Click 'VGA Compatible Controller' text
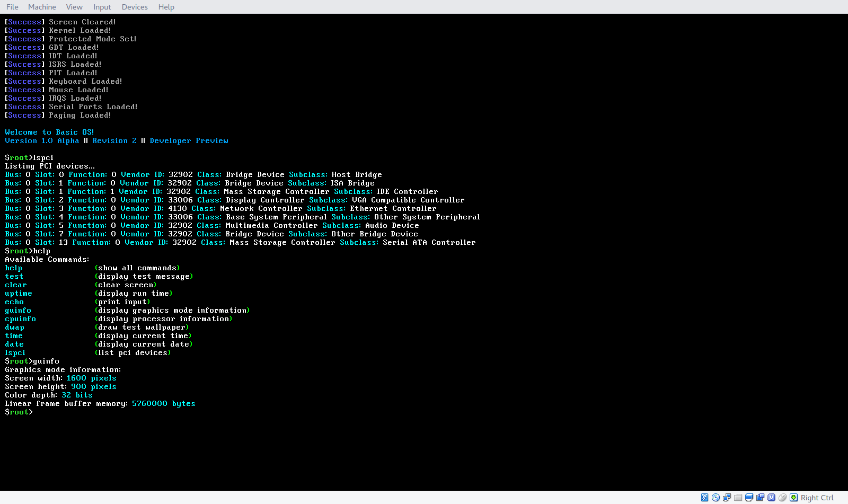The width and height of the screenshot is (848, 504). (408, 200)
